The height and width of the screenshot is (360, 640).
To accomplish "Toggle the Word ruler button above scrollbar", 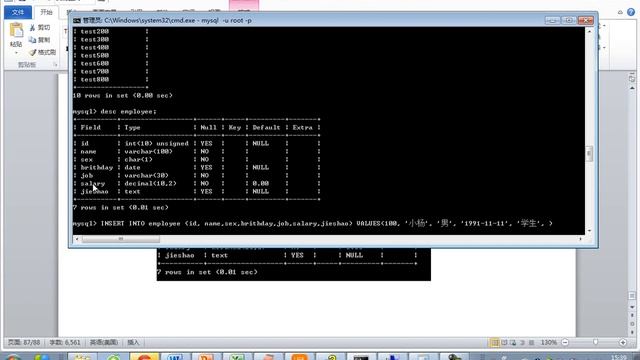I will coord(632,78).
